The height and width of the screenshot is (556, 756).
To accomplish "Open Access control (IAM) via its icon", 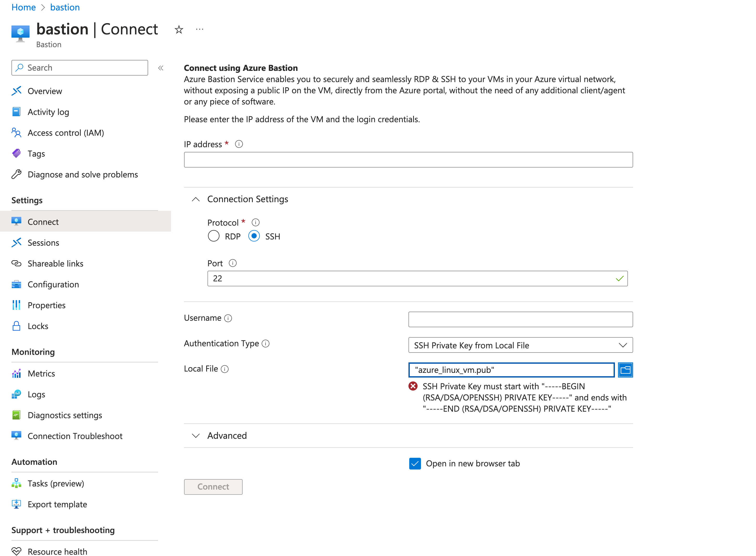I will (16, 133).
